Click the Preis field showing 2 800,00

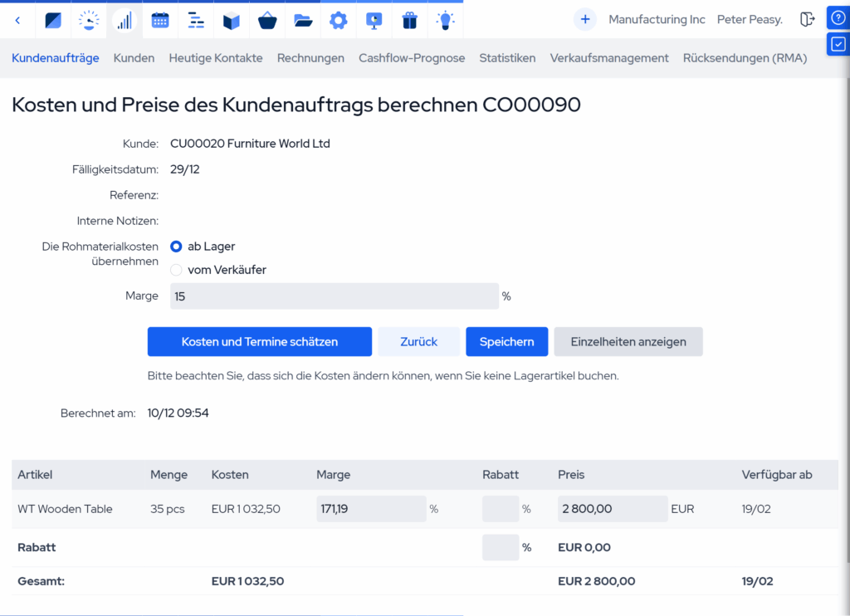[612, 509]
